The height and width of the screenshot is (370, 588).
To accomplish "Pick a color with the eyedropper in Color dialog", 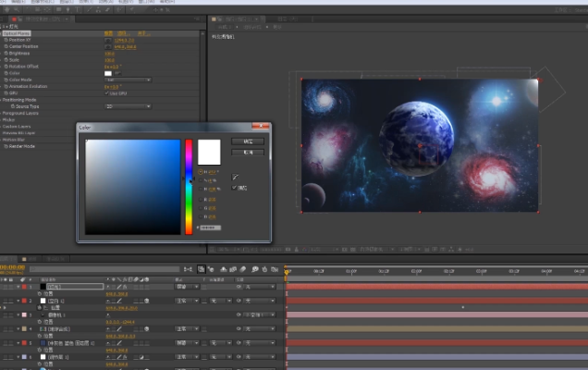I will click(237, 177).
